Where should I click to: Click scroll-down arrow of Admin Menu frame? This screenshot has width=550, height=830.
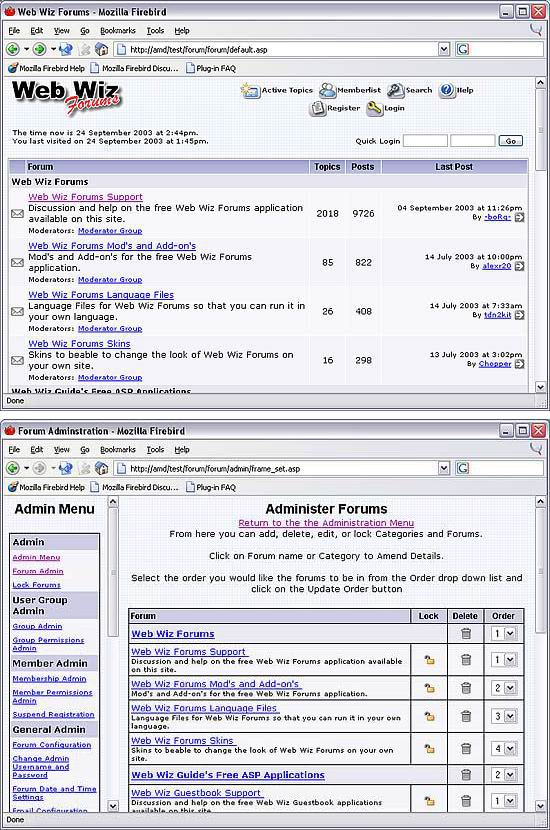point(113,806)
